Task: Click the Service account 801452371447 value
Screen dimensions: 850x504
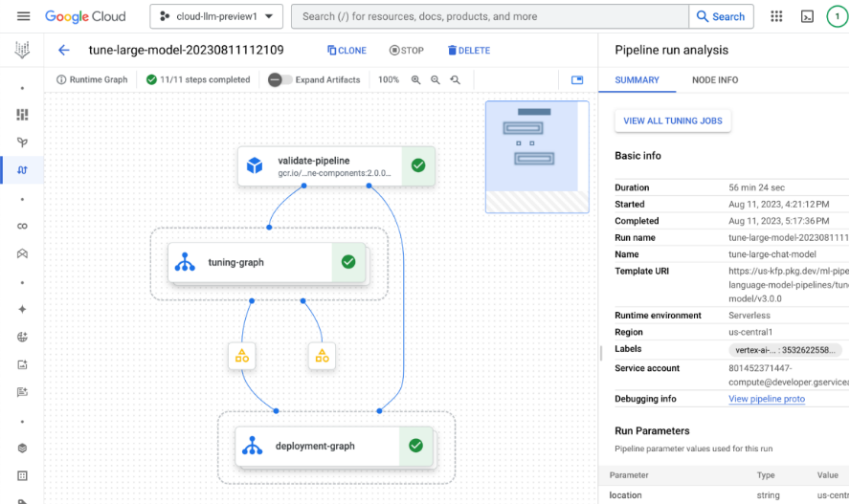Action: pyautogui.click(x=789, y=375)
